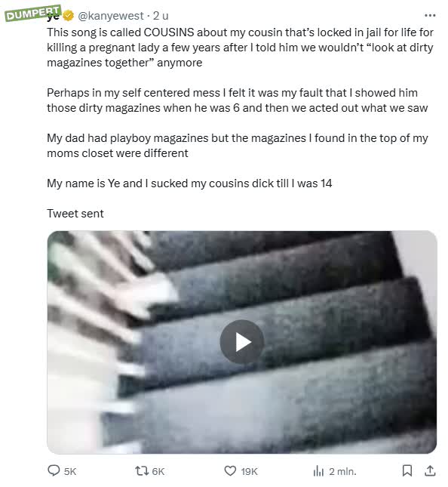Bookmark this tweet
Viewport: 448px width, 487px height.
pyautogui.click(x=407, y=470)
